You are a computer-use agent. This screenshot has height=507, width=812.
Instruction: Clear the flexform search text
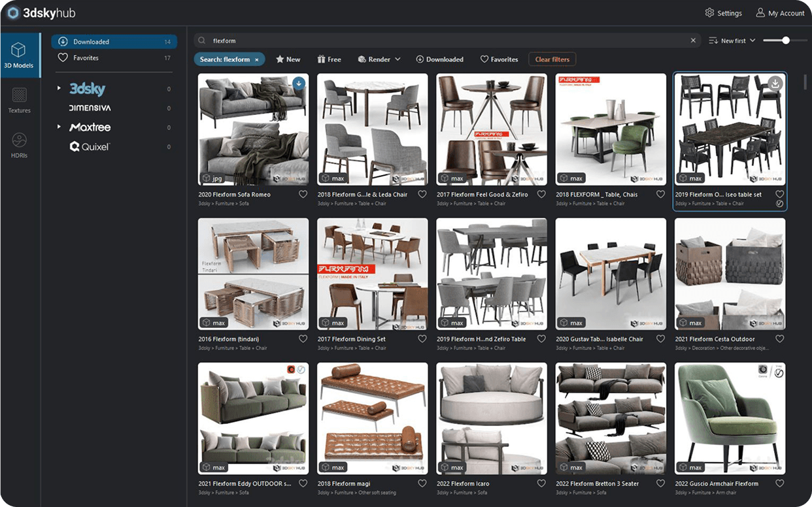pos(693,41)
